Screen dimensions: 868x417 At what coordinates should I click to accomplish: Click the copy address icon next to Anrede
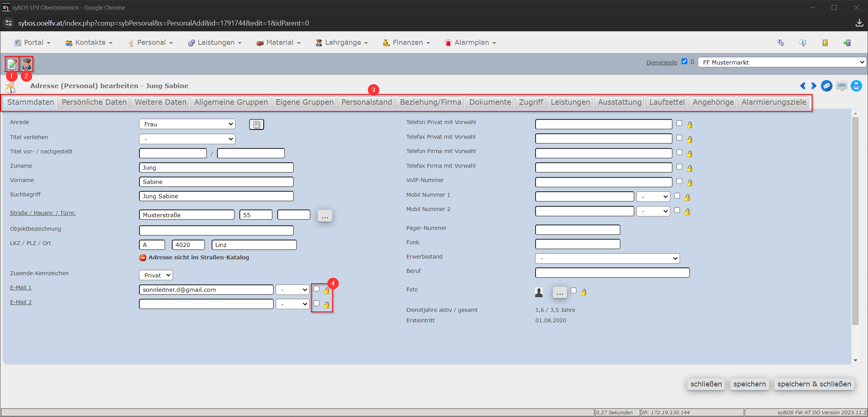[x=256, y=124]
